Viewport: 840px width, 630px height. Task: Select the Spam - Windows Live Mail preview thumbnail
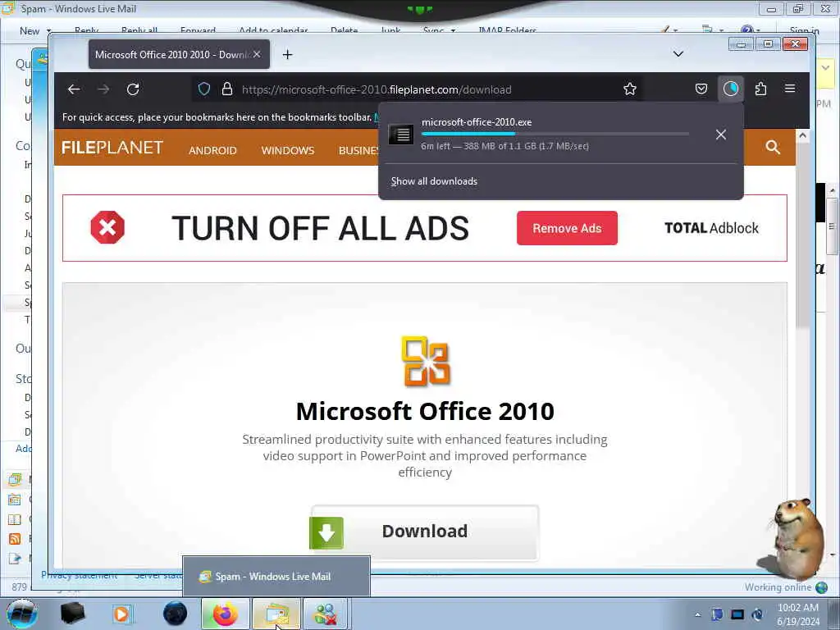point(276,577)
